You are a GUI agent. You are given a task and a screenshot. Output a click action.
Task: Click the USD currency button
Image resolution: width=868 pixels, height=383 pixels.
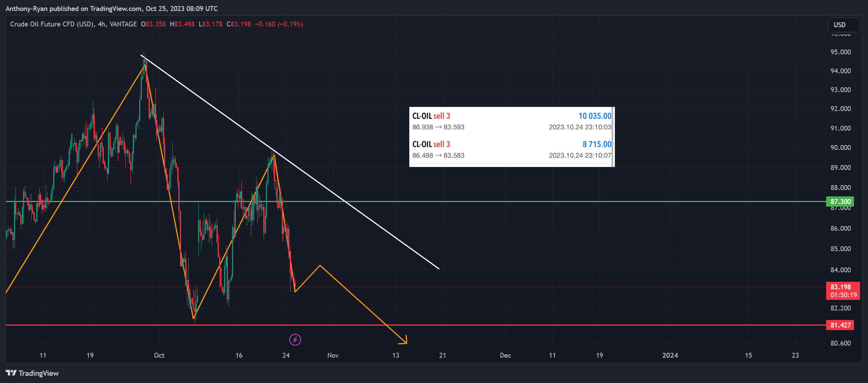[x=844, y=25]
